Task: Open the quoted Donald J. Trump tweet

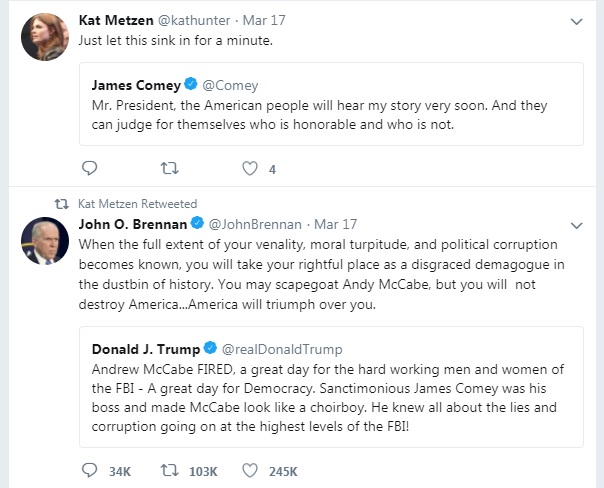Action: 331,387
